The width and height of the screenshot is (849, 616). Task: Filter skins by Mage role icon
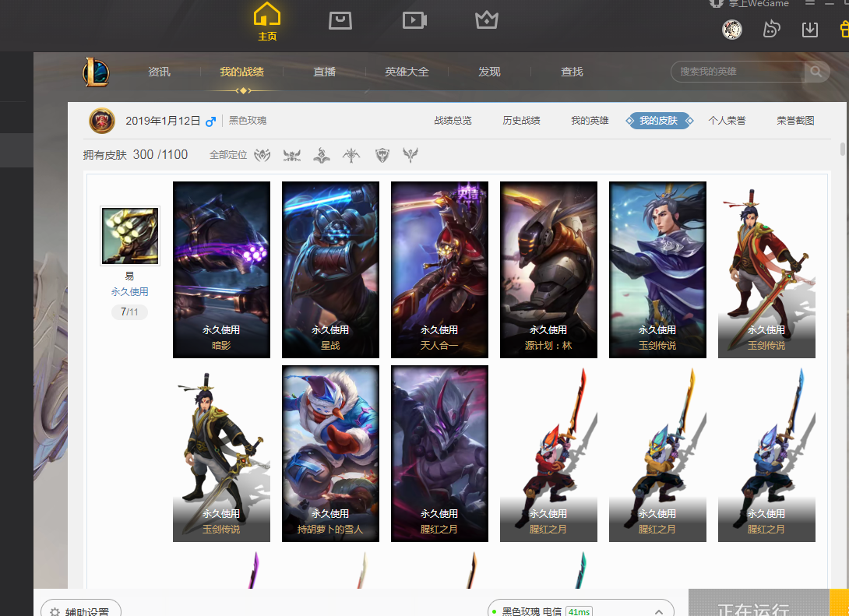click(x=322, y=155)
